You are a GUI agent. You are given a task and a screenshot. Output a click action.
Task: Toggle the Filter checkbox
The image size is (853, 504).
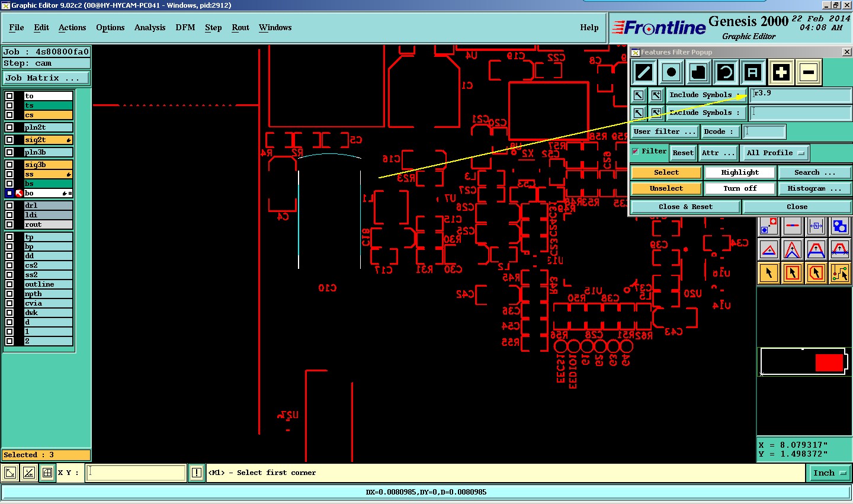635,152
